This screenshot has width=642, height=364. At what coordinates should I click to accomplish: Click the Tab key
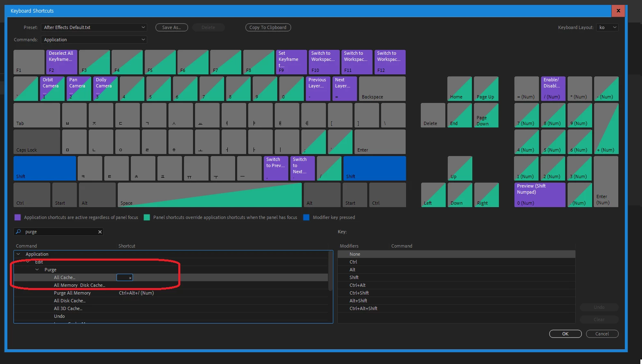click(37, 115)
